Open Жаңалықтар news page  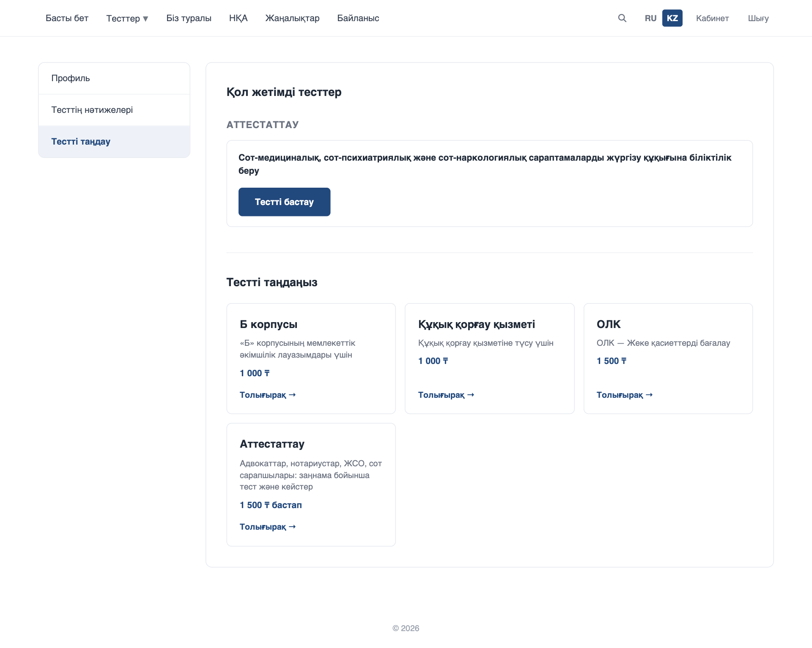click(x=292, y=18)
